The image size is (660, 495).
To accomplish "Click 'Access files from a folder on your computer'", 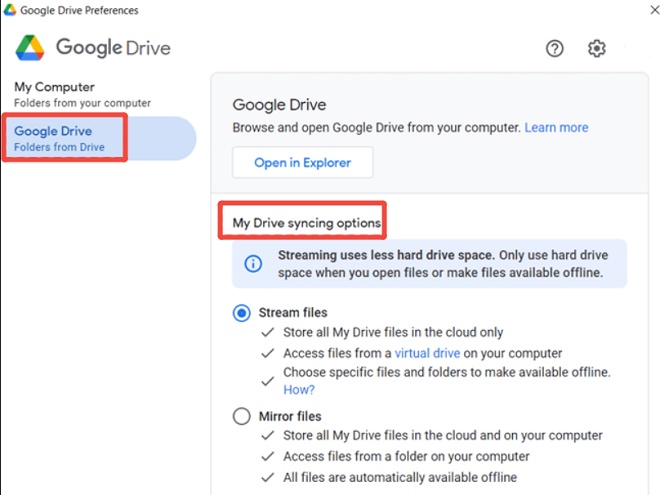I will 406,456.
